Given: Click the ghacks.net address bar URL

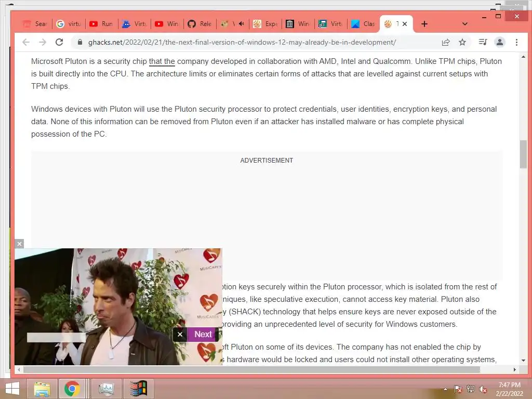Looking at the screenshot, I should (x=242, y=43).
